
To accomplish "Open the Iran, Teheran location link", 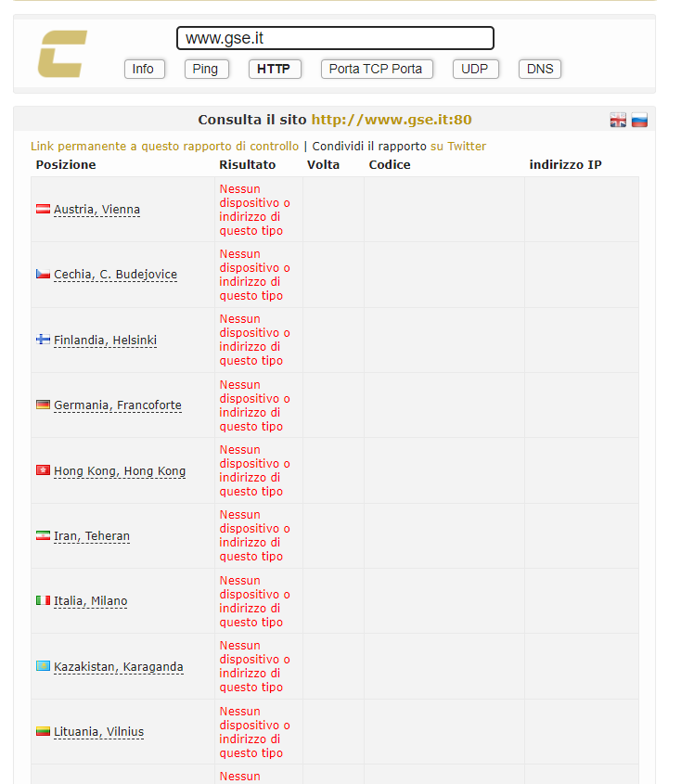I will [x=91, y=536].
